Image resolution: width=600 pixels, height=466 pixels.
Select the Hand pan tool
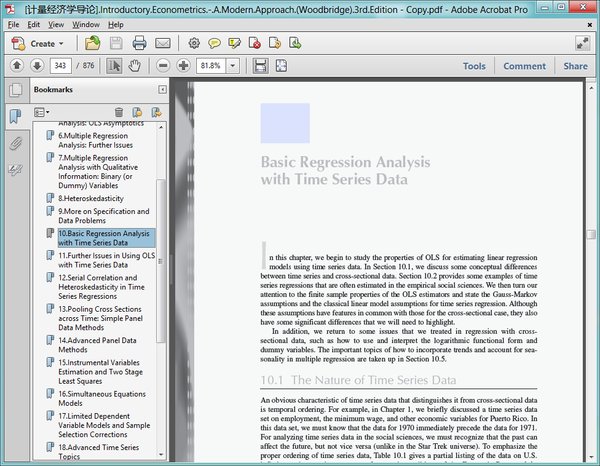pos(135,66)
